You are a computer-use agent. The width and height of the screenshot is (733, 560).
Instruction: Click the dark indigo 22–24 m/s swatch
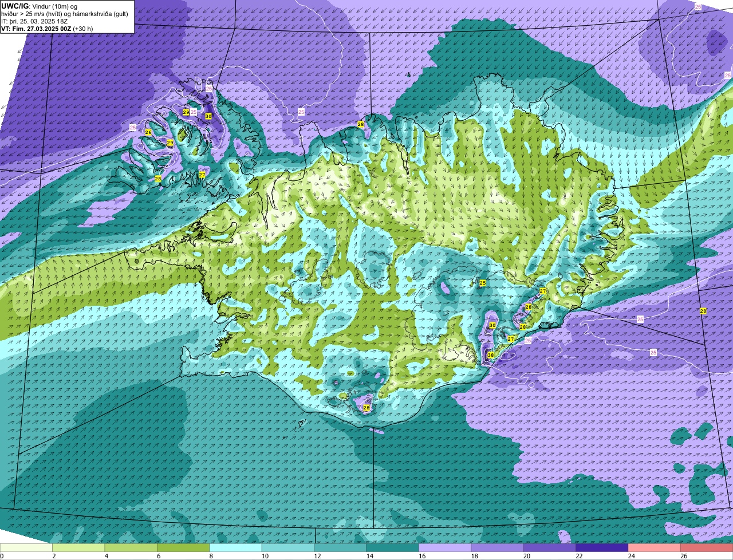click(x=602, y=547)
